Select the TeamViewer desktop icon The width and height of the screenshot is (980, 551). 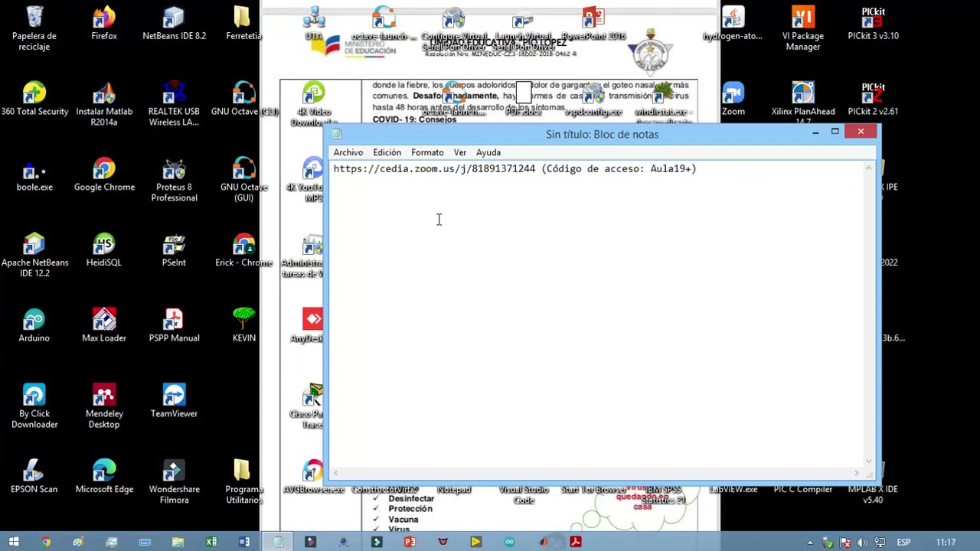(174, 401)
